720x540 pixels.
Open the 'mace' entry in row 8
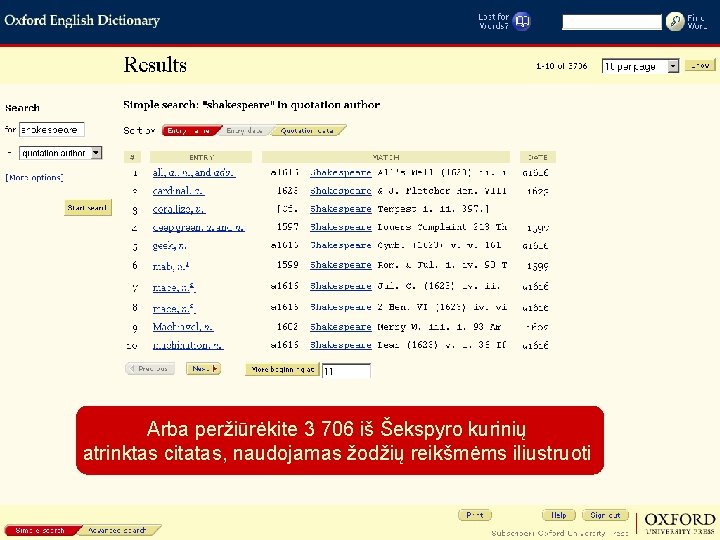coord(174,308)
